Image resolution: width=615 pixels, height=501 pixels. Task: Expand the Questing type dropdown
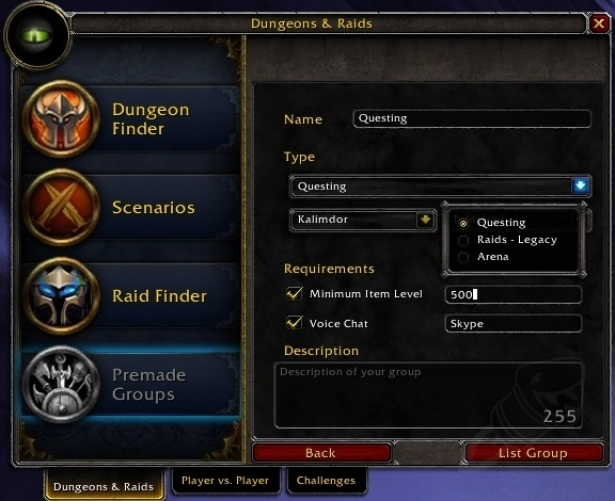[440, 186]
